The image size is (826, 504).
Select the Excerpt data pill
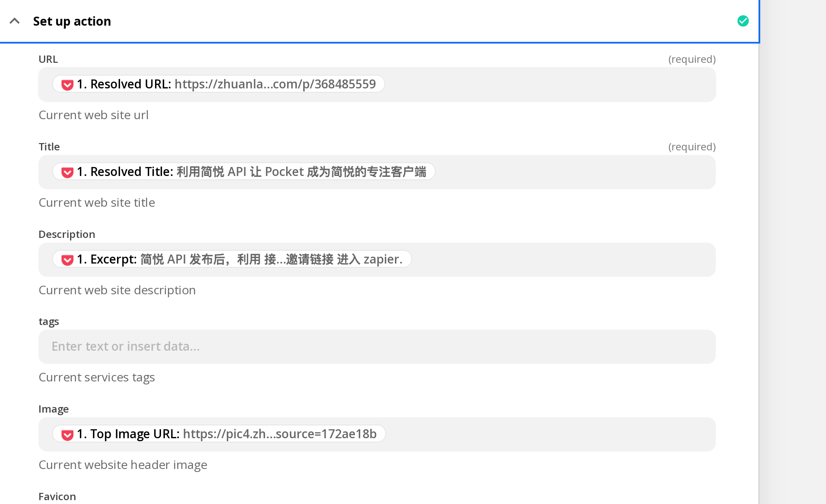pyautogui.click(x=232, y=259)
